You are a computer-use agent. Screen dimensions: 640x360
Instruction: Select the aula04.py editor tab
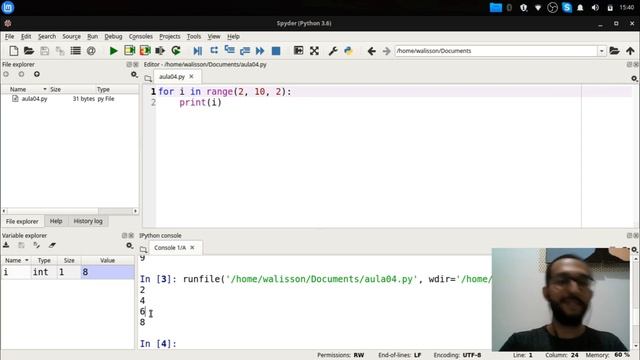(172, 76)
